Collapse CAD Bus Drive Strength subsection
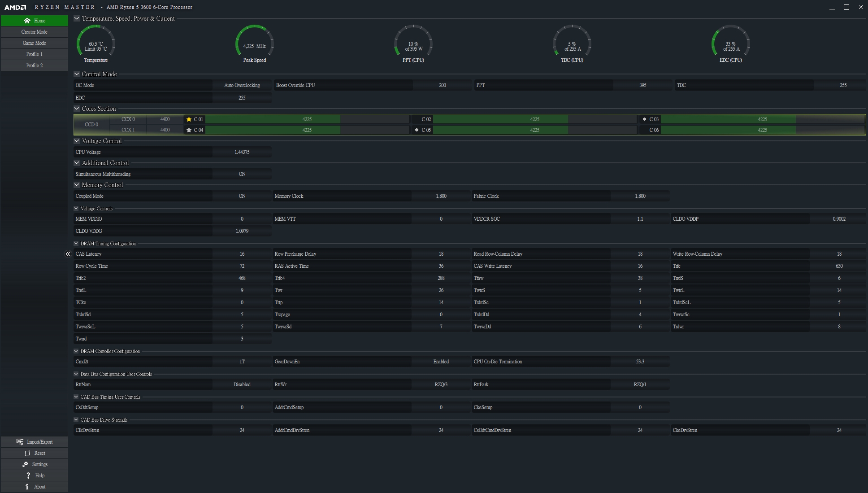The width and height of the screenshot is (868, 493). pyautogui.click(x=76, y=420)
